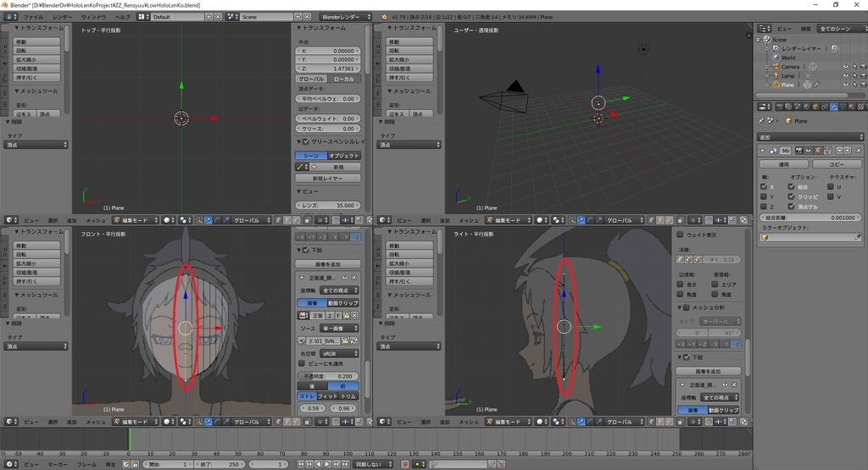Open the ファイル menu

(x=33, y=17)
